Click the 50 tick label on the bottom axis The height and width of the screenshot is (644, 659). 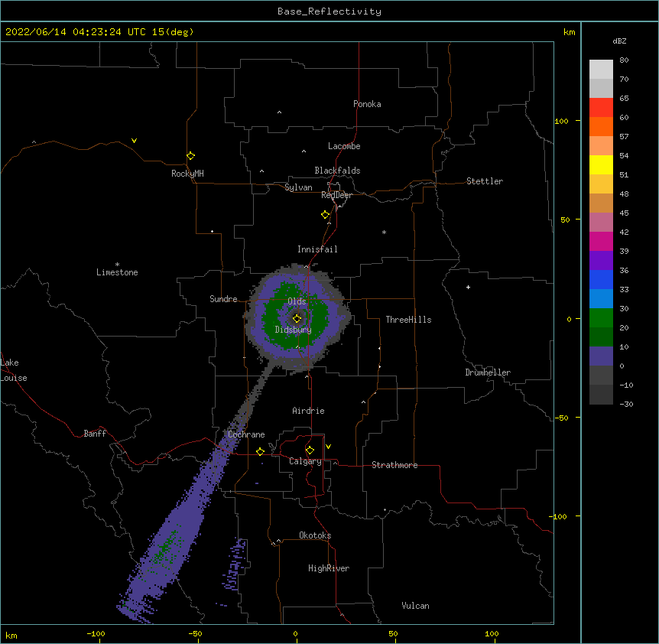pos(393,633)
